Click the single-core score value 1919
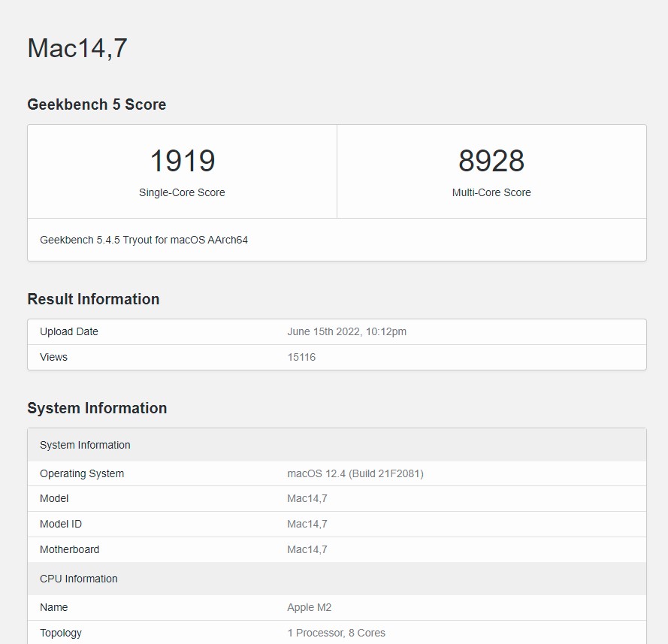This screenshot has height=644, width=668. coord(183,161)
